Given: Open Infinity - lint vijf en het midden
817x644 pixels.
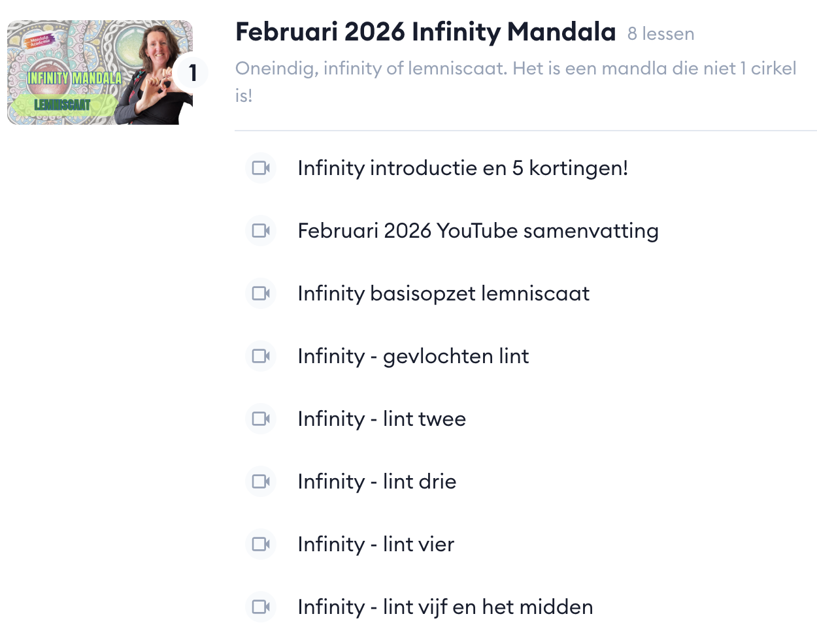Looking at the screenshot, I should pyautogui.click(x=445, y=607).
